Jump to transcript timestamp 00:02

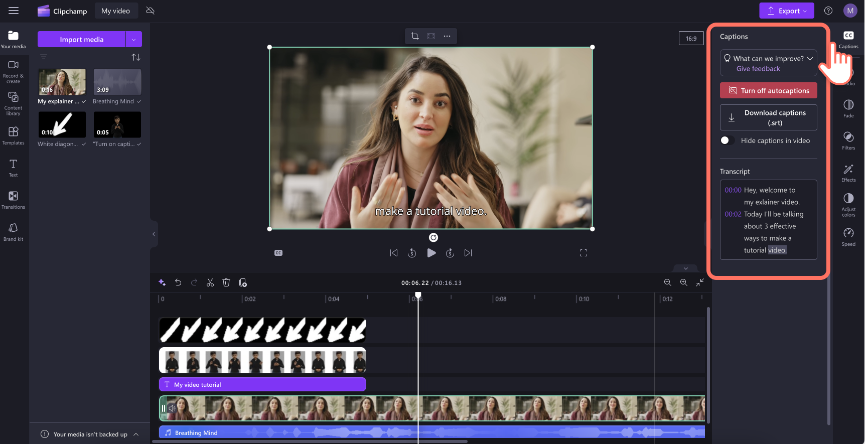(x=733, y=214)
